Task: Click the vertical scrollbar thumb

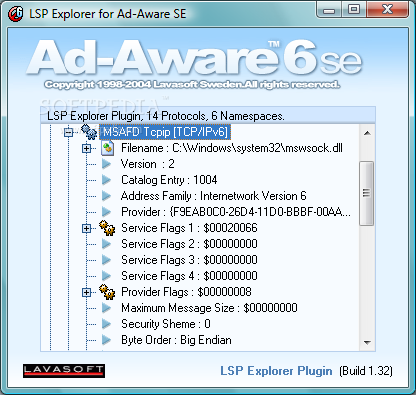Action: pos(367,193)
